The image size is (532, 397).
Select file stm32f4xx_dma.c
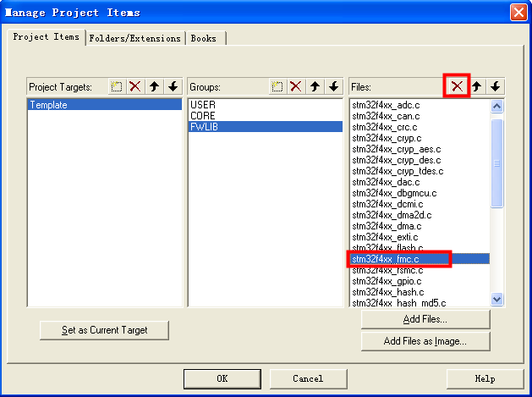click(x=420, y=226)
